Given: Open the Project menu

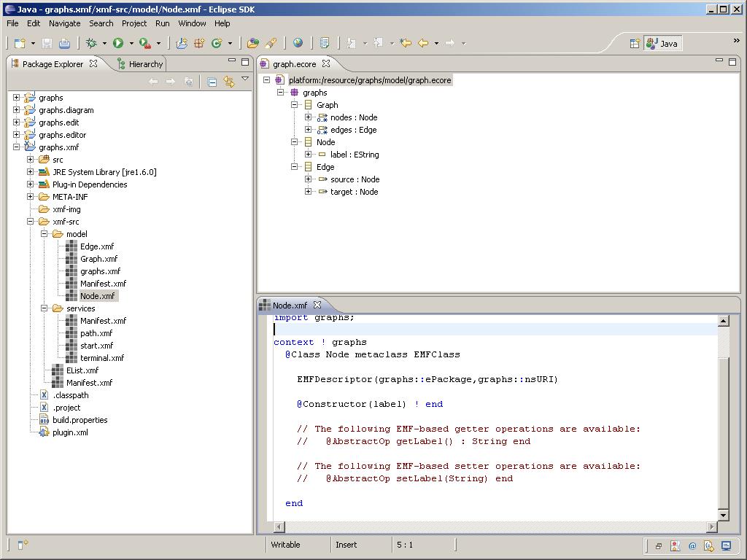Looking at the screenshot, I should click(134, 23).
